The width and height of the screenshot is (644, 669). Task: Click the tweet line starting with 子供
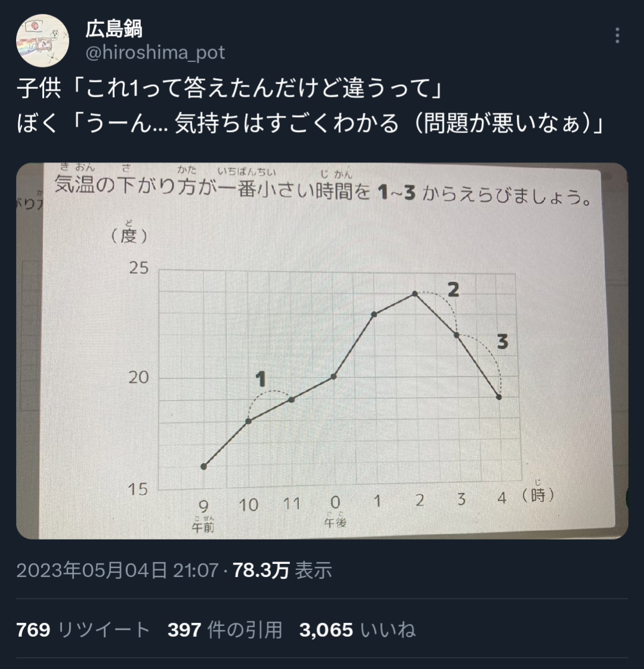(229, 90)
